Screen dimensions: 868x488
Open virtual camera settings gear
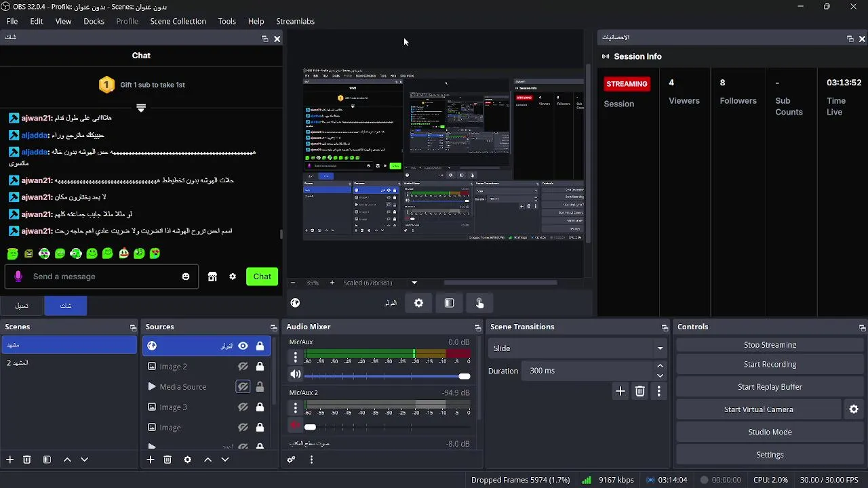[854, 409]
